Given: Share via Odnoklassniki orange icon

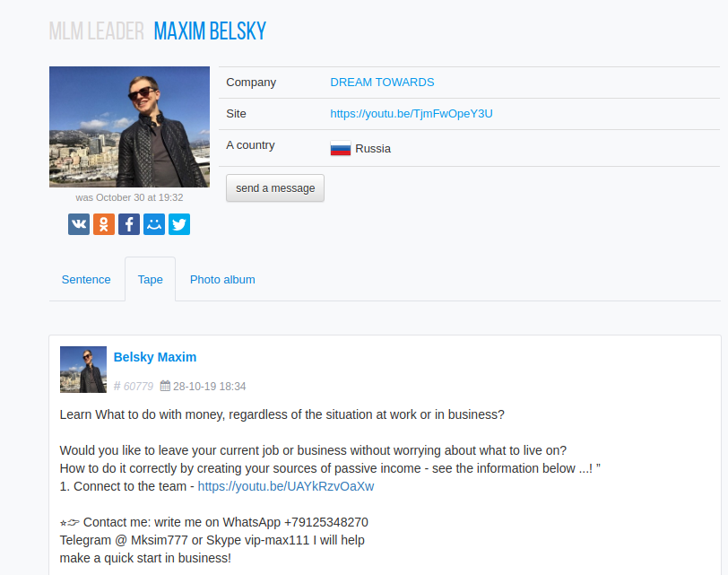Looking at the screenshot, I should click(x=104, y=224).
